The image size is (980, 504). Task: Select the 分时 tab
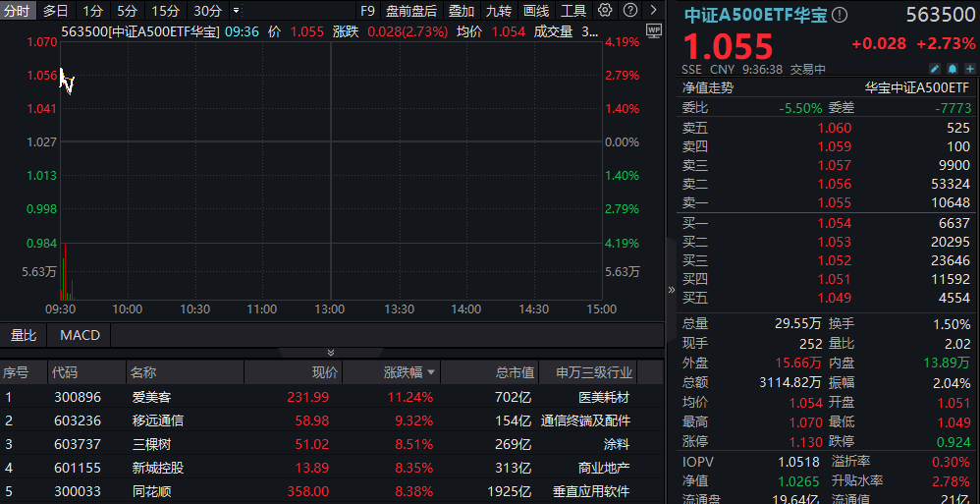tap(18, 11)
